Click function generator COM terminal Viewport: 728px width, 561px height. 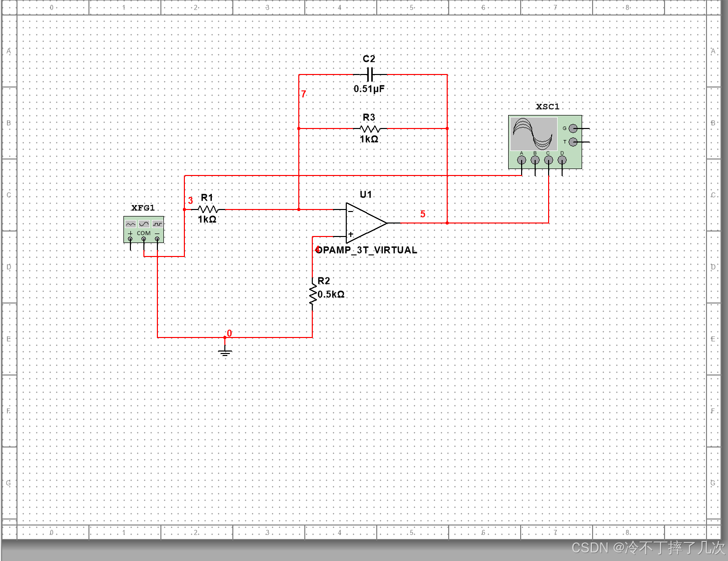point(144,239)
